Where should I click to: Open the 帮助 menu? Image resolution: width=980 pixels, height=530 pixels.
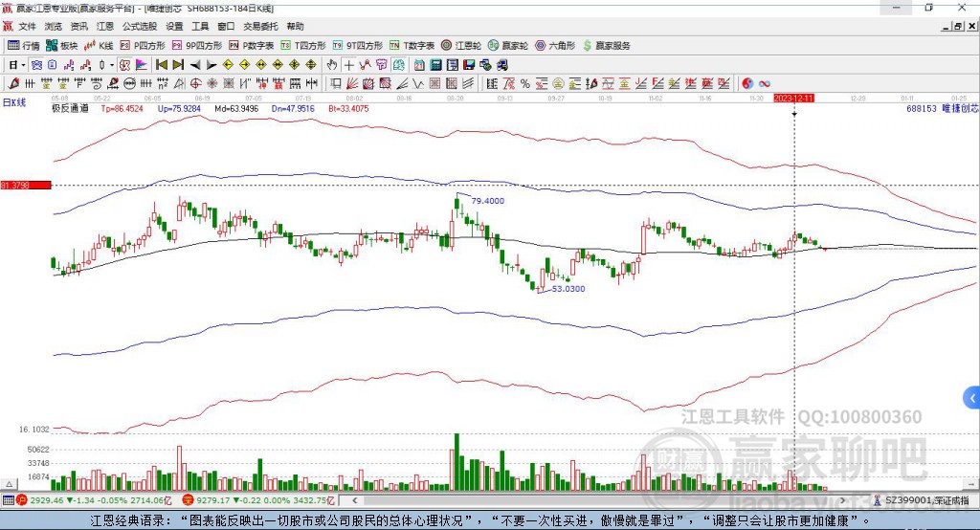295,26
